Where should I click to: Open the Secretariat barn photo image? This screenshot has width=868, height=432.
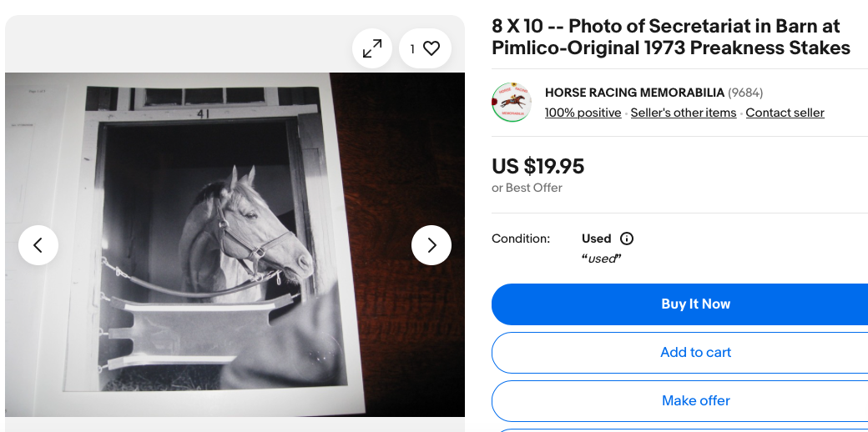point(235,244)
